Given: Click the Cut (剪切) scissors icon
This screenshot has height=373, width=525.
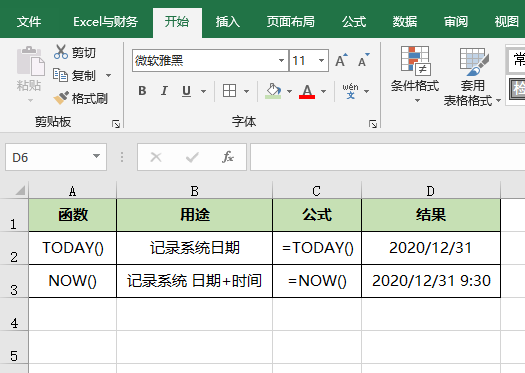Looking at the screenshot, I should (61, 52).
